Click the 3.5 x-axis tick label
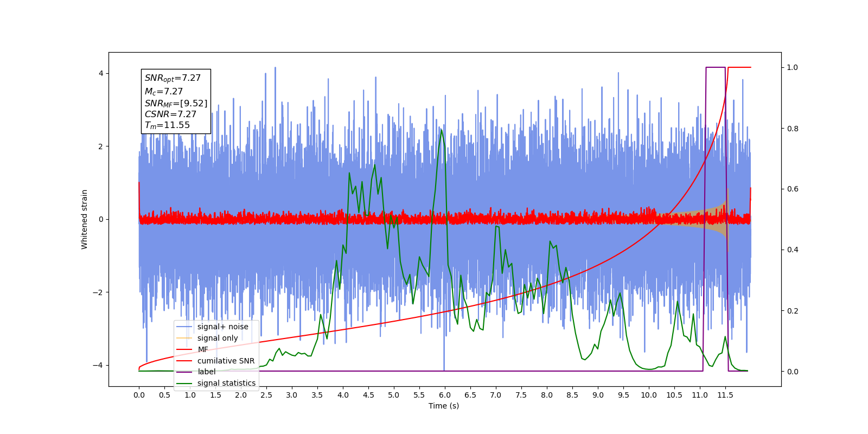Viewport: 868px width, 434px height. (x=317, y=395)
